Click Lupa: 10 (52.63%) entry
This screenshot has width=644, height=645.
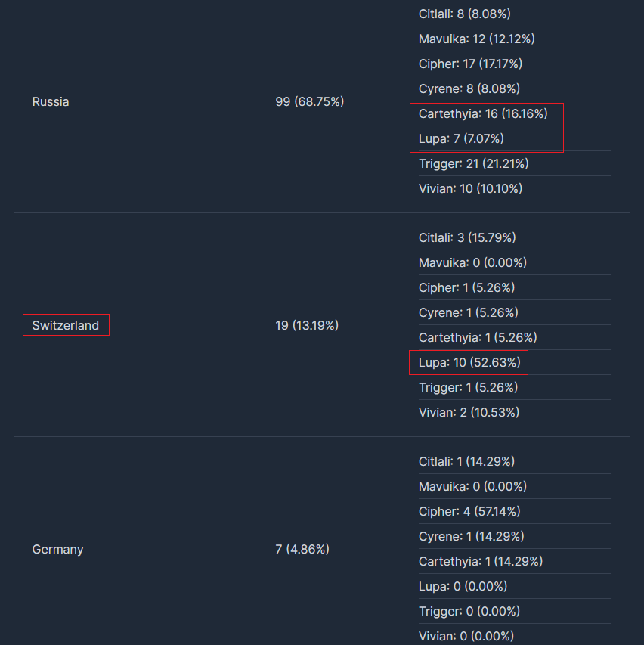[469, 362]
